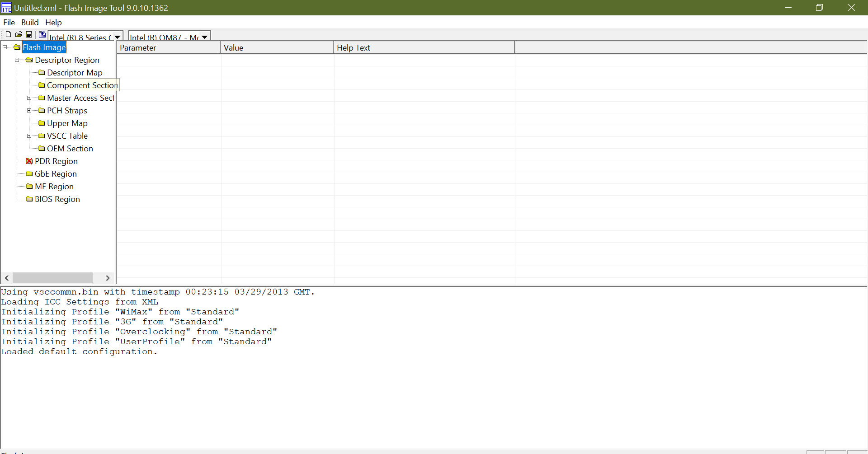Click the Open file toolbar icon
This screenshot has height=454, width=868.
click(x=19, y=34)
